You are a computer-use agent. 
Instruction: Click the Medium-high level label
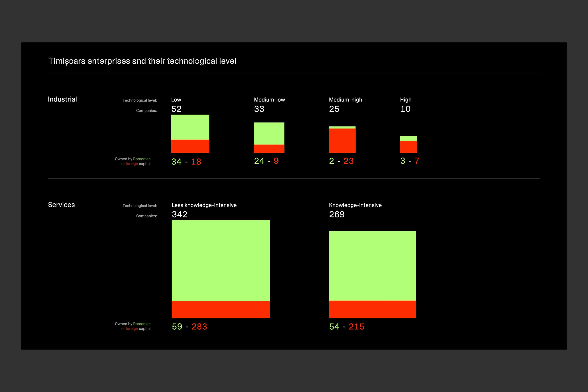345,100
